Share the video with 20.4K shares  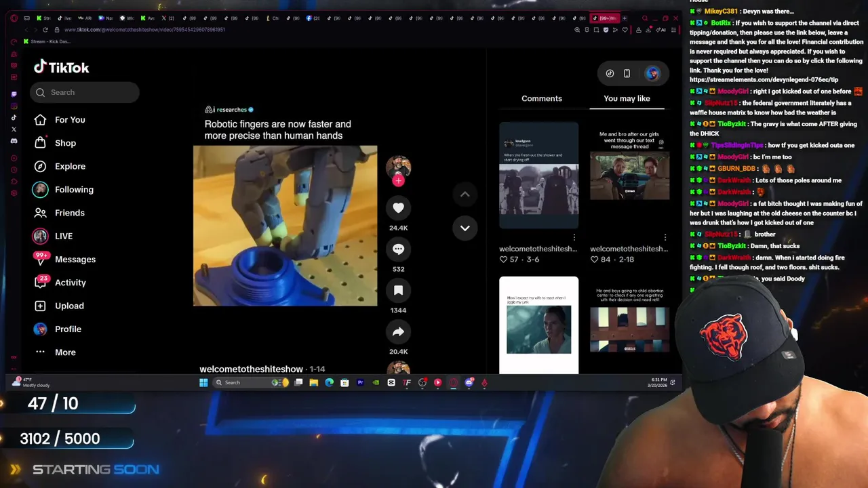pyautogui.click(x=398, y=331)
